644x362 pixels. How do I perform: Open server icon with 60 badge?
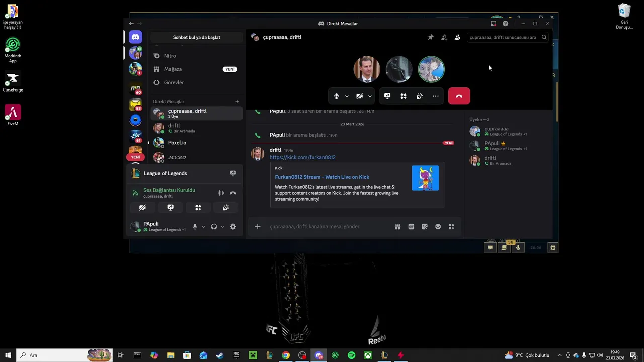tap(135, 89)
